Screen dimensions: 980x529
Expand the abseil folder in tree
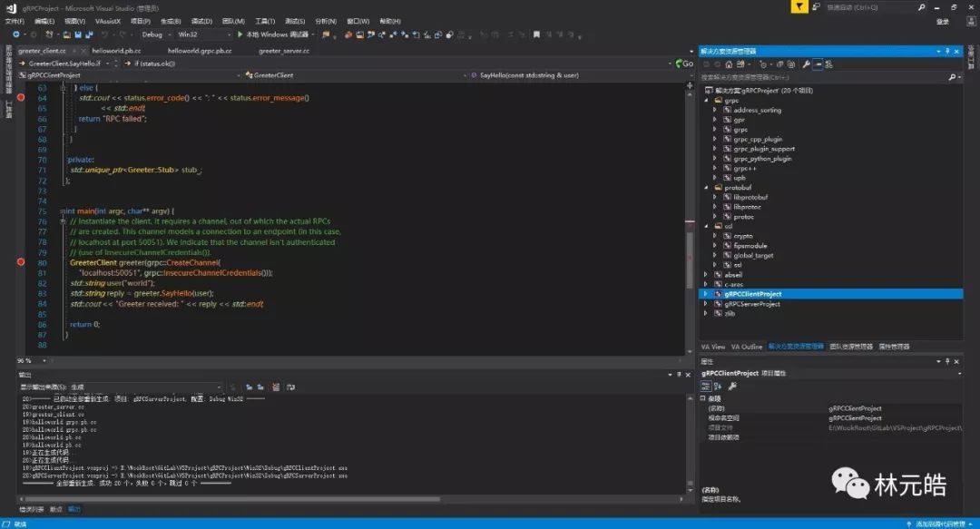click(707, 274)
